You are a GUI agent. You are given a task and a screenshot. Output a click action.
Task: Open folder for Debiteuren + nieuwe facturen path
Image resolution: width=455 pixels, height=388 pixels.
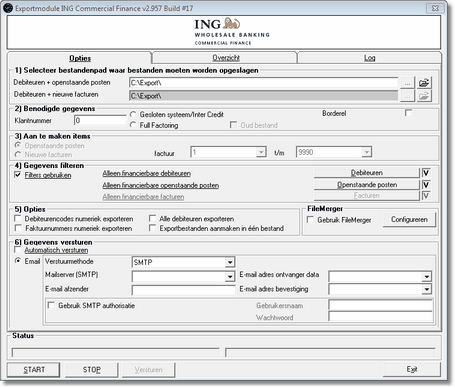[x=424, y=96]
